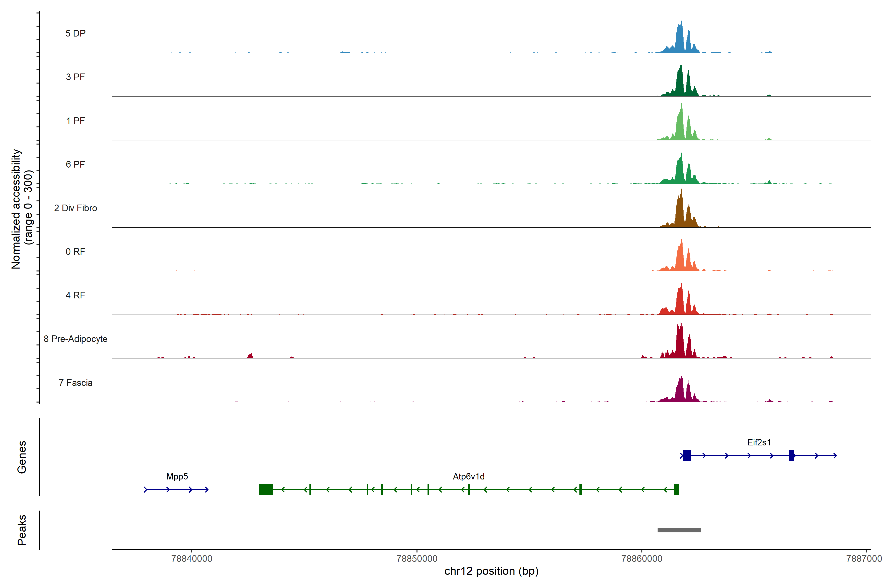Click the Eif2s1 gene name
This screenshot has width=882, height=588.
[759, 442]
